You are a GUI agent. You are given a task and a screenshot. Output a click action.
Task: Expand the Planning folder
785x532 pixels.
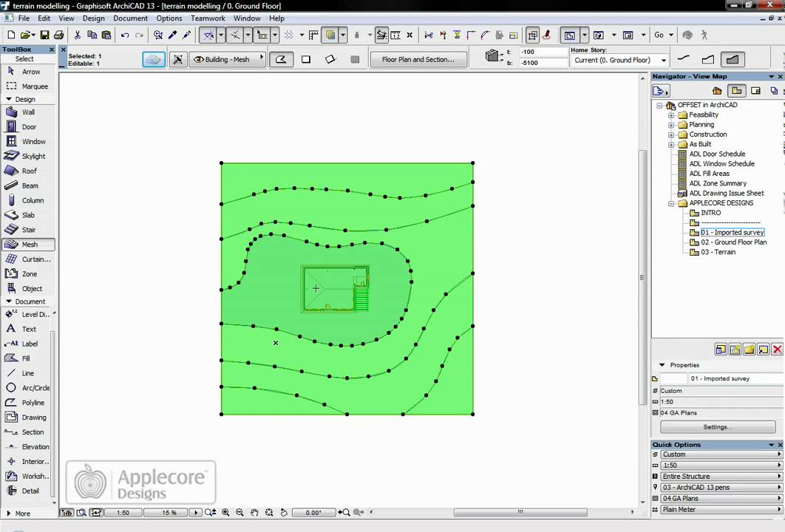(x=671, y=125)
